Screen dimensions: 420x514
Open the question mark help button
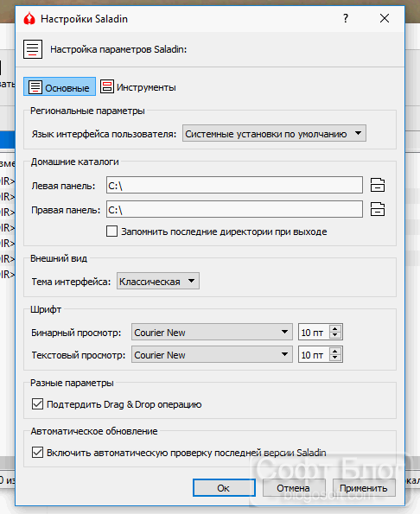346,18
